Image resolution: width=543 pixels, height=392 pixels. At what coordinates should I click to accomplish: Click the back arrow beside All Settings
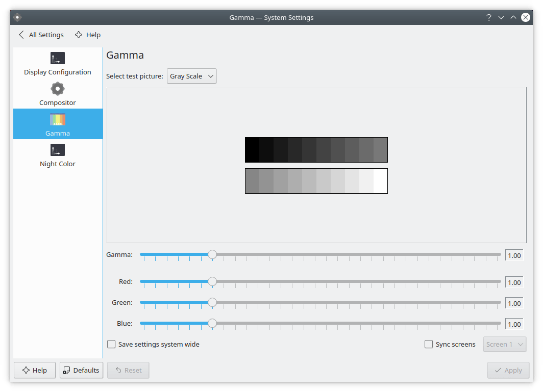click(20, 35)
